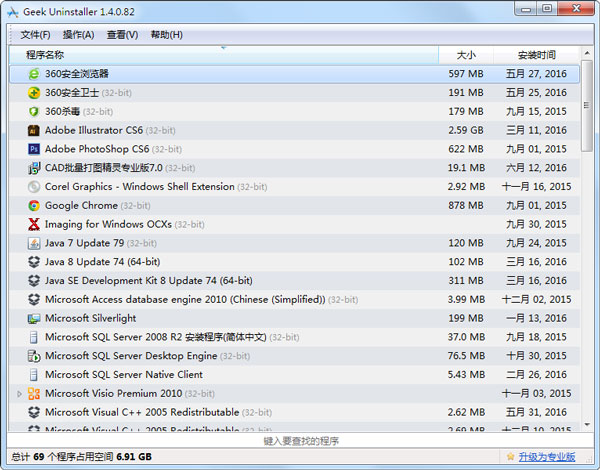Expand the Microsoft Visio Premium 2010 entry
This screenshot has height=470, width=600.
19,393
